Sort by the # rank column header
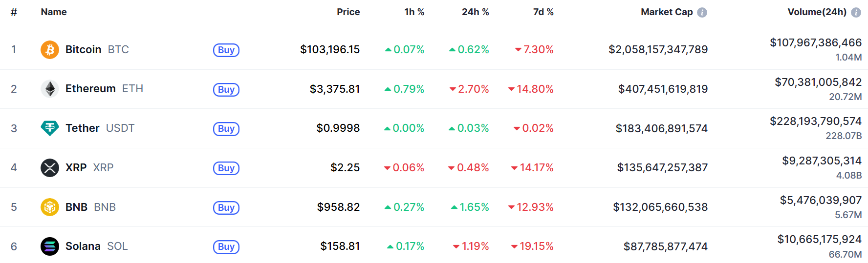 click(x=14, y=12)
